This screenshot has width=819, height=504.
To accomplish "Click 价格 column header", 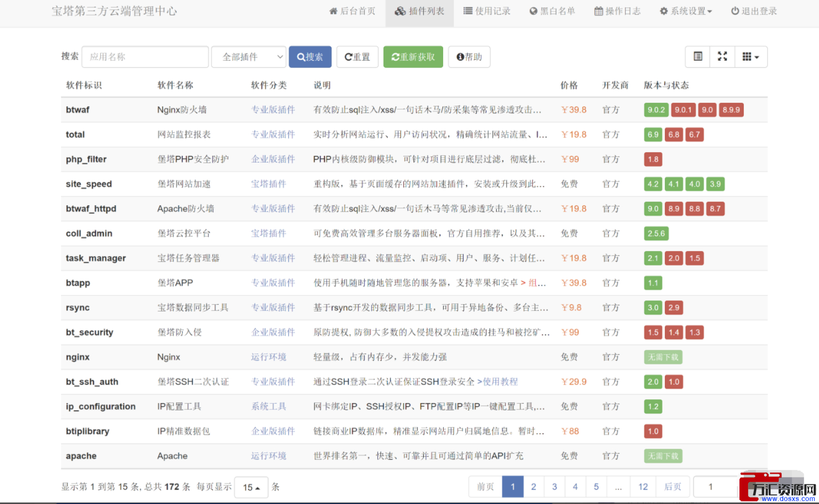I will [x=569, y=85].
